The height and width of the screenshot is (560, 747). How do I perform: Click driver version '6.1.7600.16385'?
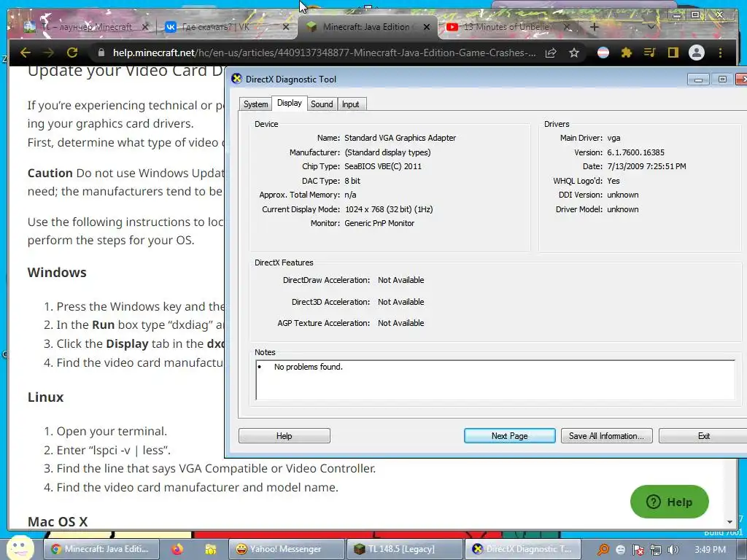[635, 152]
